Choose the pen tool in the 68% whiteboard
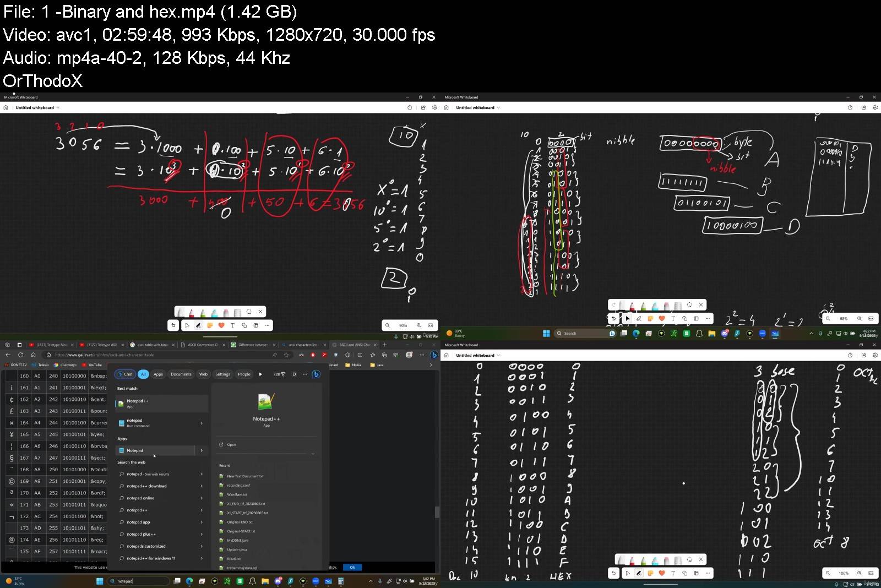The image size is (881, 588). [x=639, y=318]
